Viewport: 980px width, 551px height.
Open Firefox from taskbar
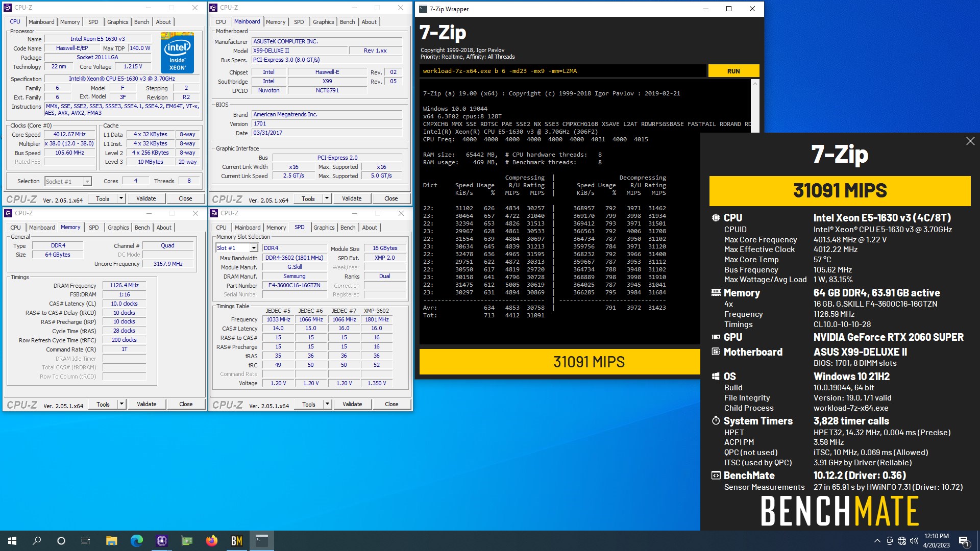212,541
